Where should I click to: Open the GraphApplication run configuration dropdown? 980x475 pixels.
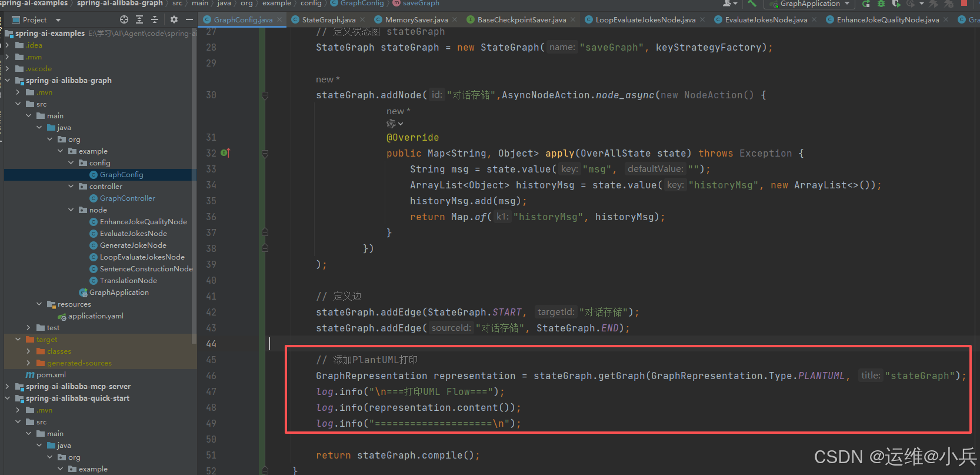click(810, 4)
